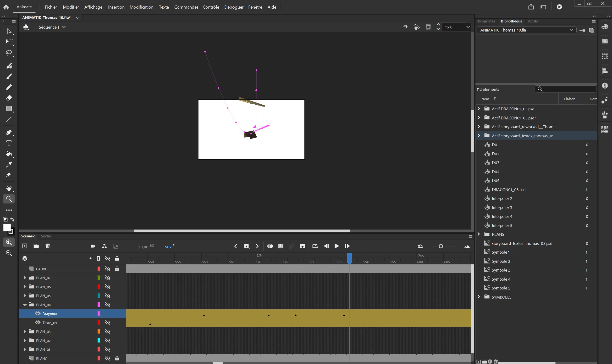The width and height of the screenshot is (612, 364).
Task: Select the Text tool
Action: [9, 143]
